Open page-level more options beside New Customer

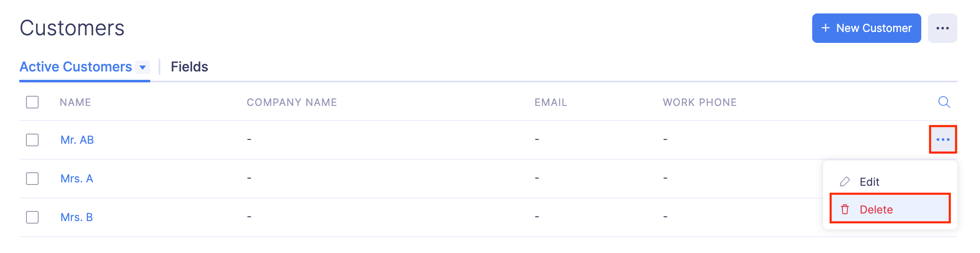(x=942, y=28)
